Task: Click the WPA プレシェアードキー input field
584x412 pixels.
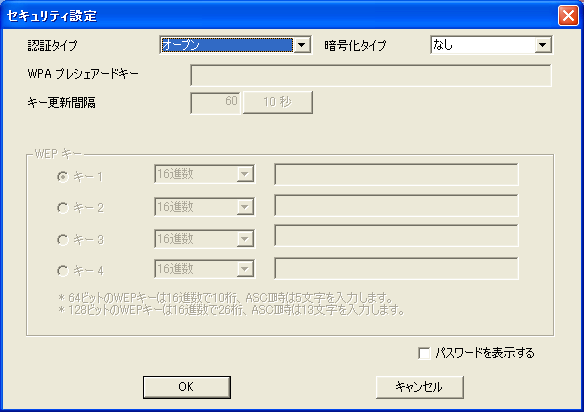Action: click(x=371, y=75)
